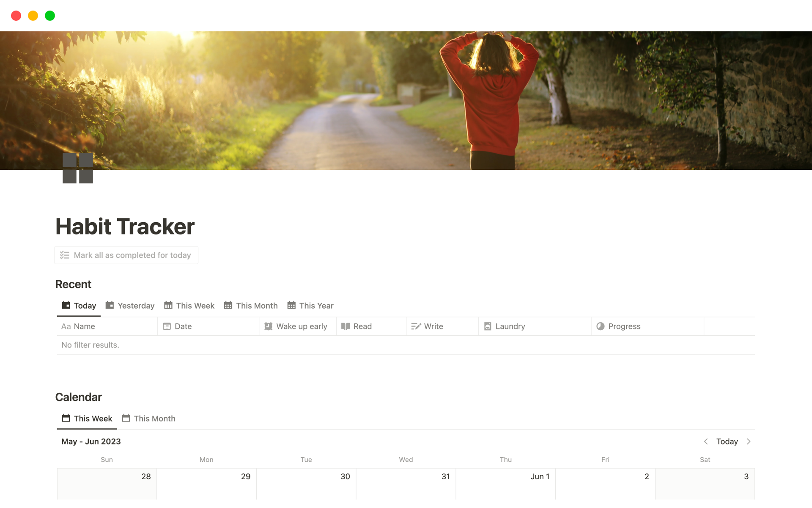Image resolution: width=812 pixels, height=508 pixels.
Task: Click the cover photo of jogger
Action: 406,101
